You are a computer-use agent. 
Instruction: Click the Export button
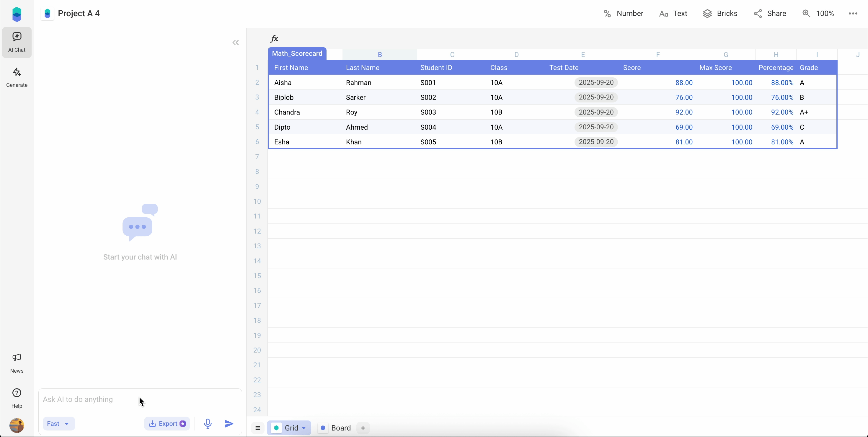pos(167,423)
